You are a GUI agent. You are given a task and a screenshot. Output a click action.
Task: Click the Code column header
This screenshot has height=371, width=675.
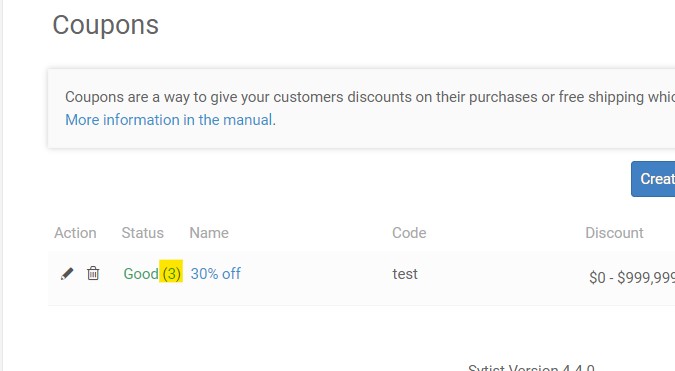pos(409,233)
